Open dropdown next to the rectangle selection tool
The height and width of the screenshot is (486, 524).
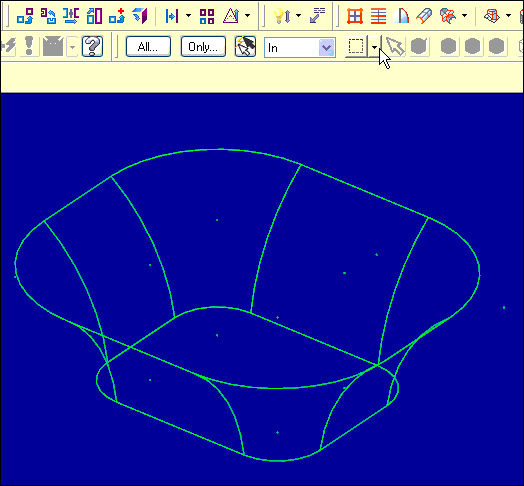pos(374,47)
